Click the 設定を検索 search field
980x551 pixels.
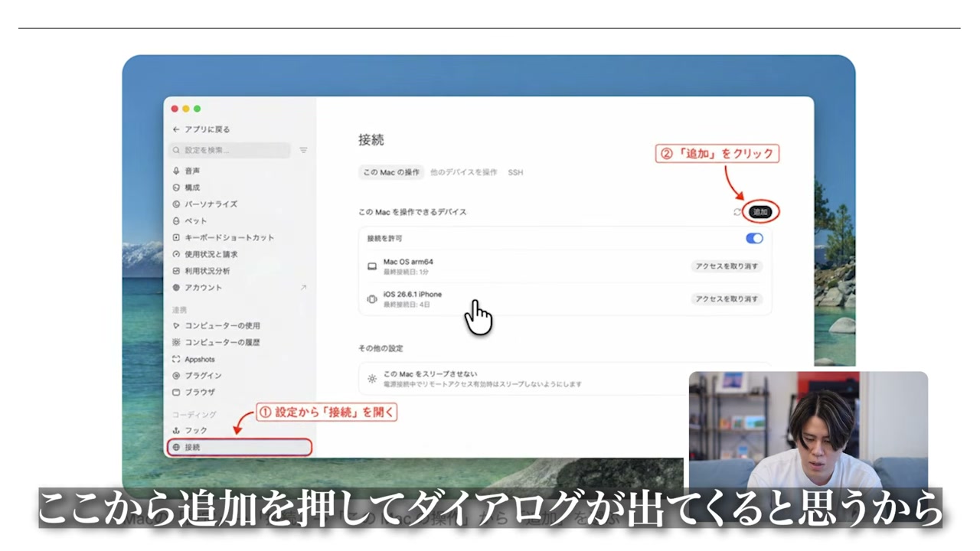point(230,150)
